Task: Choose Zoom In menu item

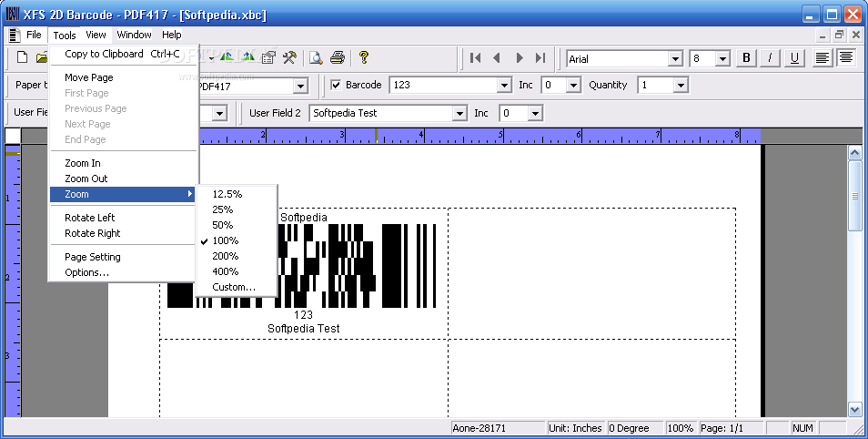Action: (123, 163)
